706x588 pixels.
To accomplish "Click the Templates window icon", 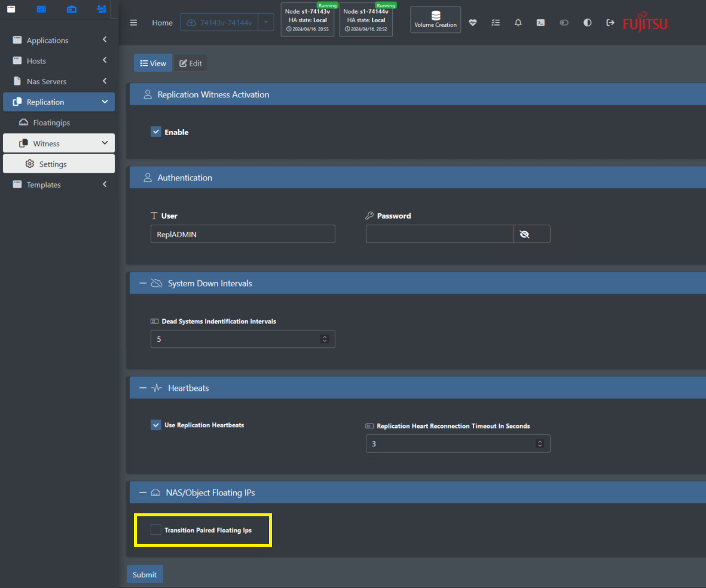I will (17, 184).
